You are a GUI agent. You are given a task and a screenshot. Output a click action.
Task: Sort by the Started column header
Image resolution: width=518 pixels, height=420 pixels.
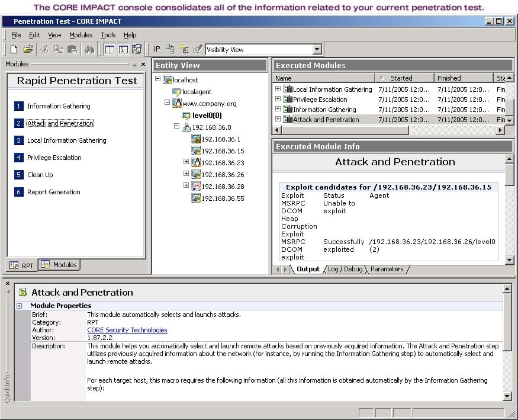coord(404,78)
